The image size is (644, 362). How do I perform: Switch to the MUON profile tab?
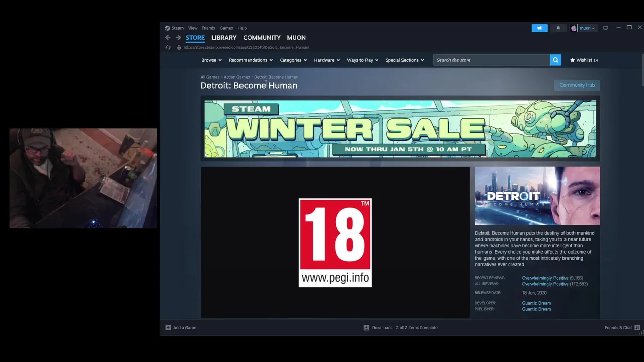[296, 38]
